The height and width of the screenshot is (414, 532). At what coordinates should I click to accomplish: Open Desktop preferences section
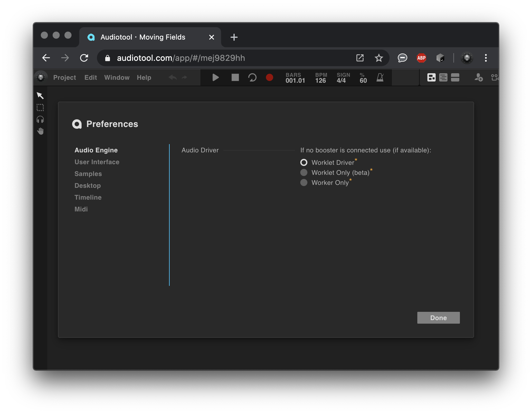[87, 185]
